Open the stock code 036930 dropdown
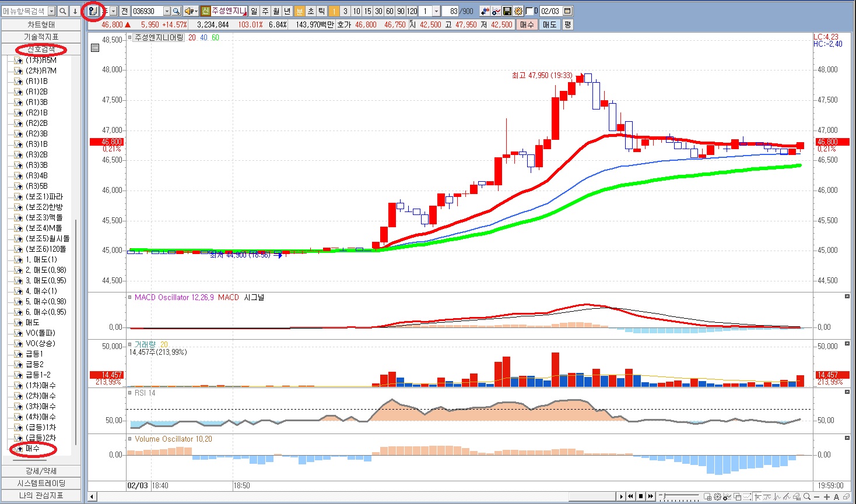 click(167, 11)
